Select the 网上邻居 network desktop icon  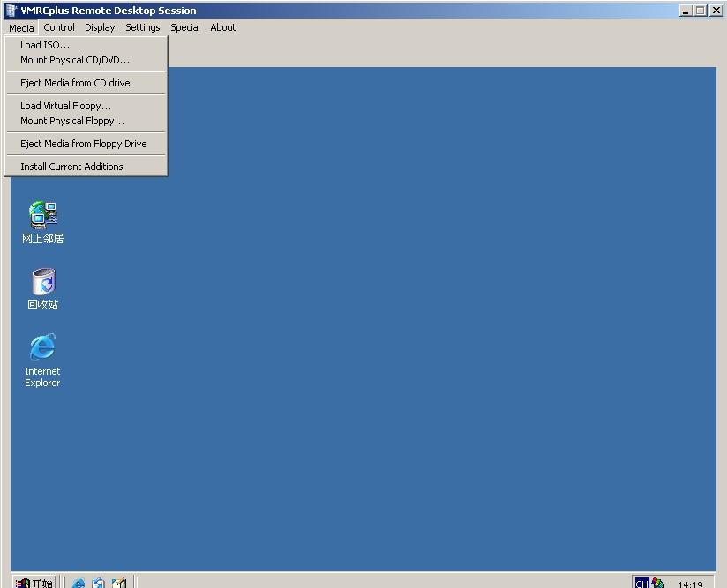[x=42, y=222]
